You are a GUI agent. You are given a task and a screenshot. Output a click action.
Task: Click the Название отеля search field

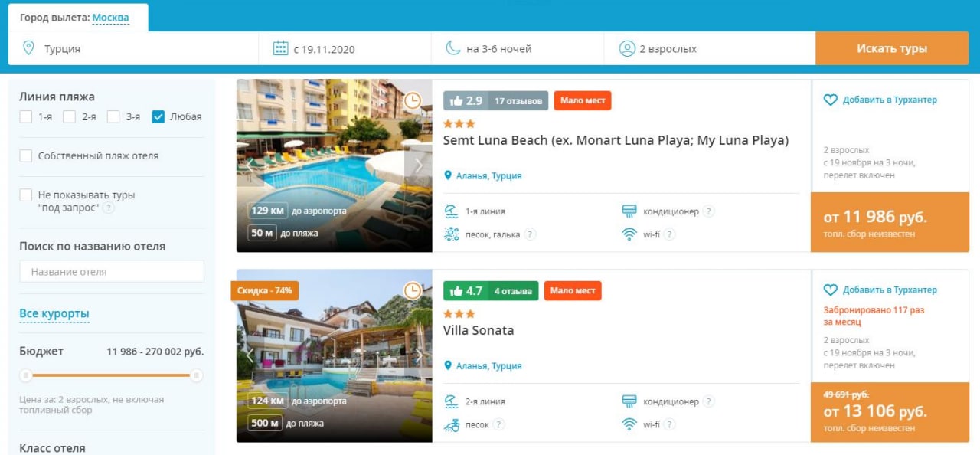pos(112,271)
